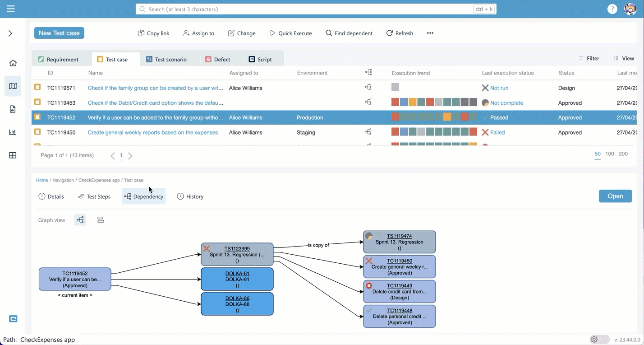The width and height of the screenshot is (644, 345).
Task: Open the dashboard grid icon in sidebar
Action: pyautogui.click(x=13, y=155)
